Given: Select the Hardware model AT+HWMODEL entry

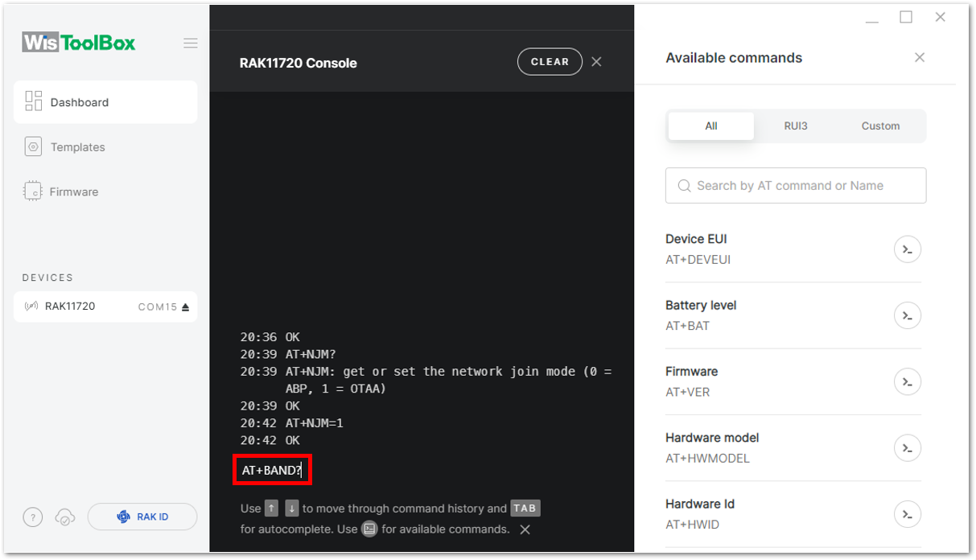Looking at the screenshot, I should (793, 448).
